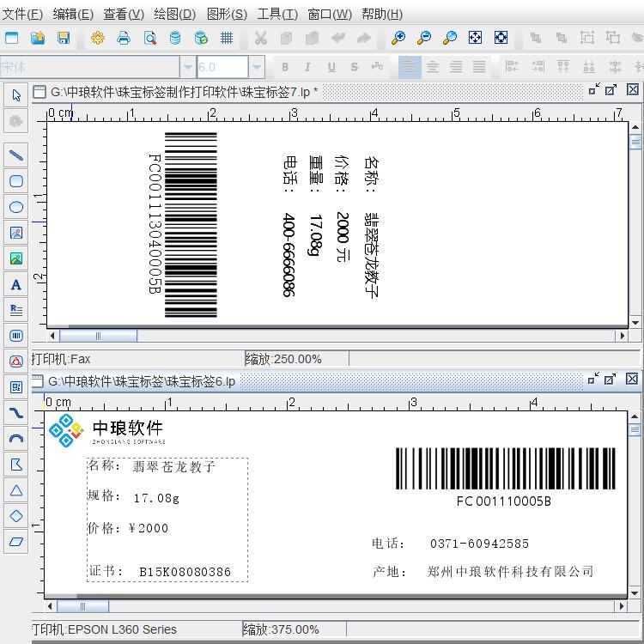Toggle left text alignment
644x644 pixels.
coord(410,67)
